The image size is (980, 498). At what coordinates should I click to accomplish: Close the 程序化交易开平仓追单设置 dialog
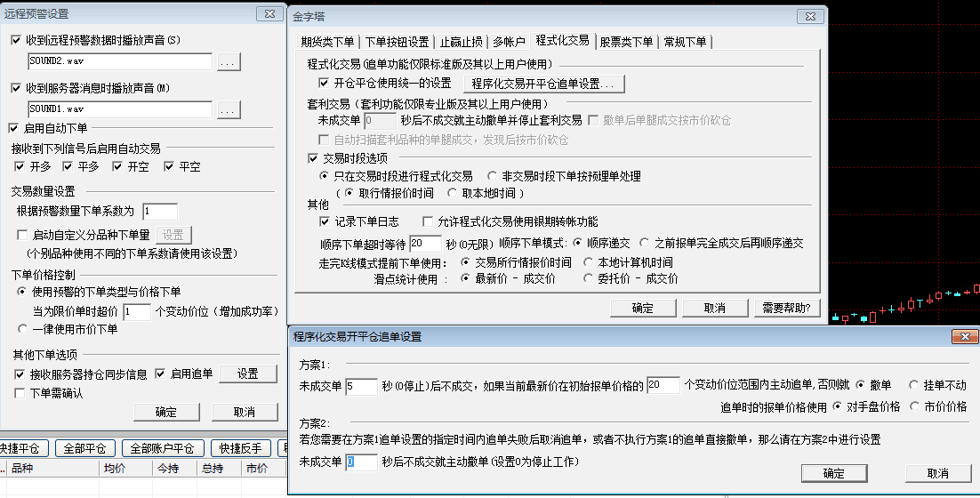point(964,337)
